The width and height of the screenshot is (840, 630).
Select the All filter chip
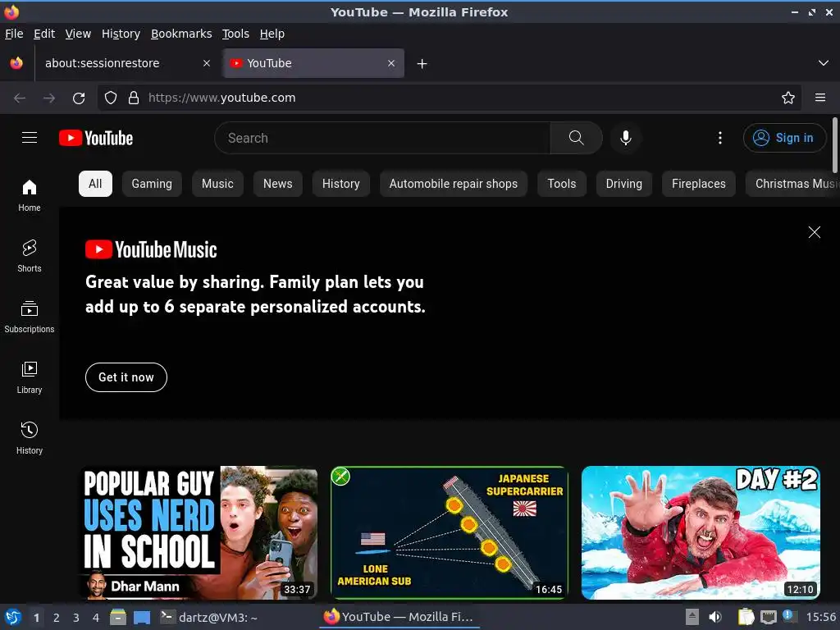tap(95, 184)
